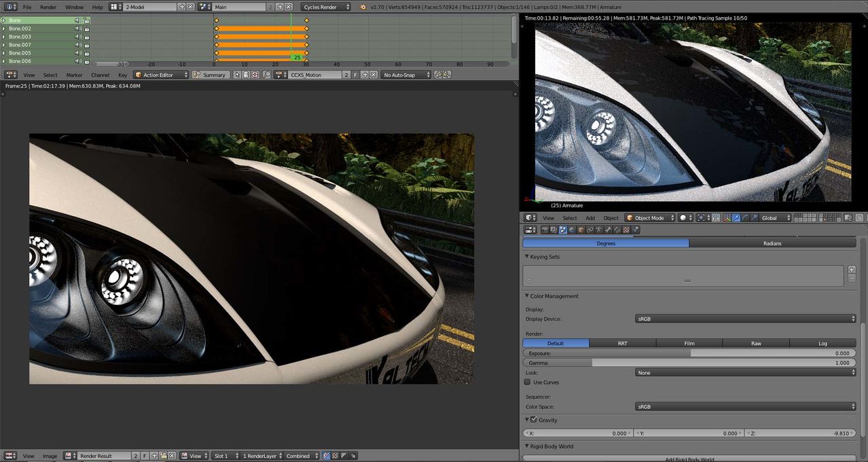Open the Bone properties tab icon
868x462 pixels.
coord(608,230)
